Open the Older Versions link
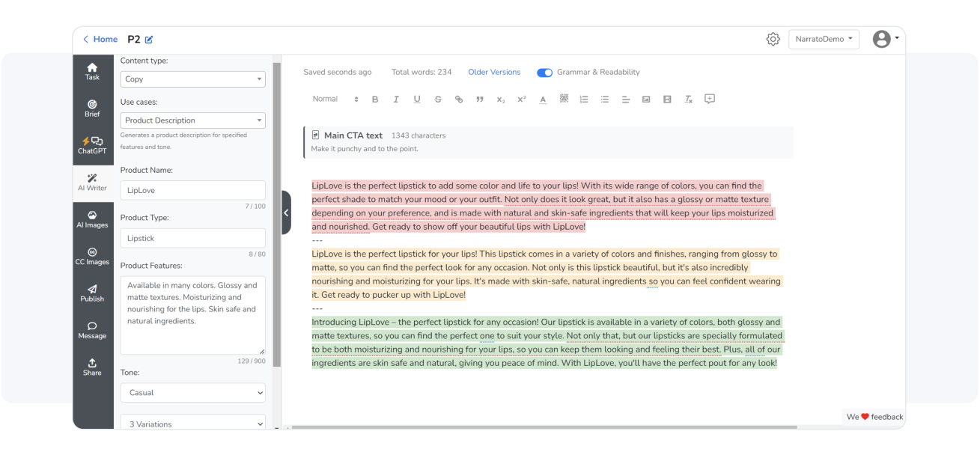The height and width of the screenshot is (455, 980). (494, 73)
